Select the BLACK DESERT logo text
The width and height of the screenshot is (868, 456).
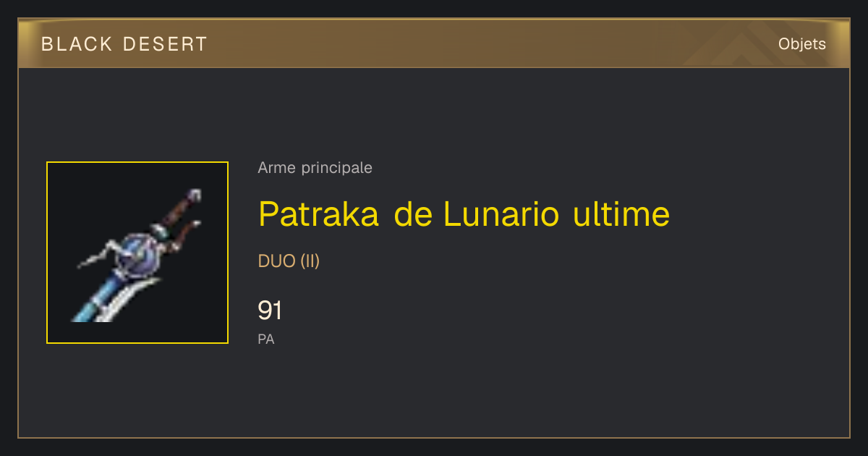point(124,44)
